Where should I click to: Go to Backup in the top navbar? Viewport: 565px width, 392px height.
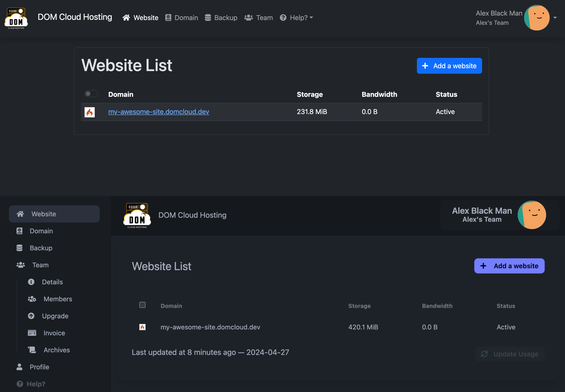(x=221, y=18)
